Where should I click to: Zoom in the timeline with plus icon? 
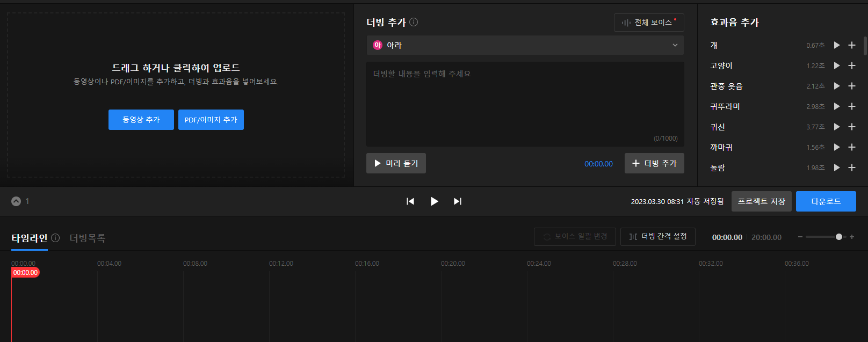click(x=852, y=237)
